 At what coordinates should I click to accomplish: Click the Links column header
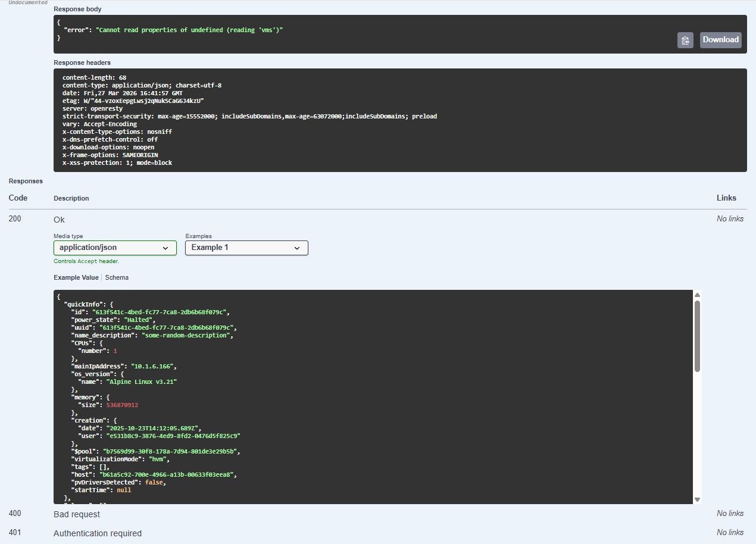click(x=726, y=198)
